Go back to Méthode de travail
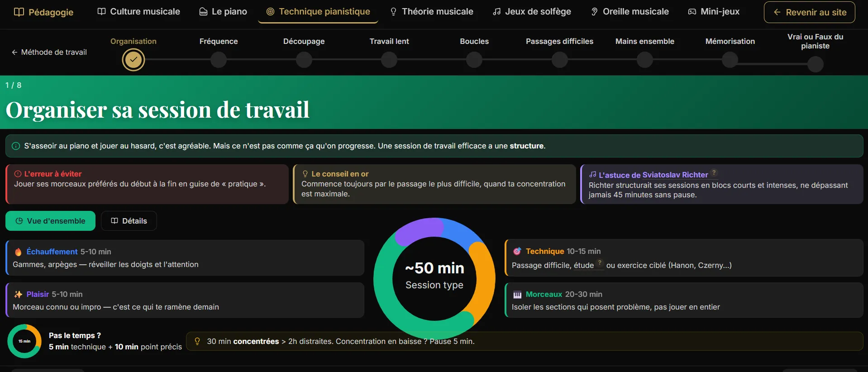This screenshot has width=868, height=372. pyautogui.click(x=49, y=52)
